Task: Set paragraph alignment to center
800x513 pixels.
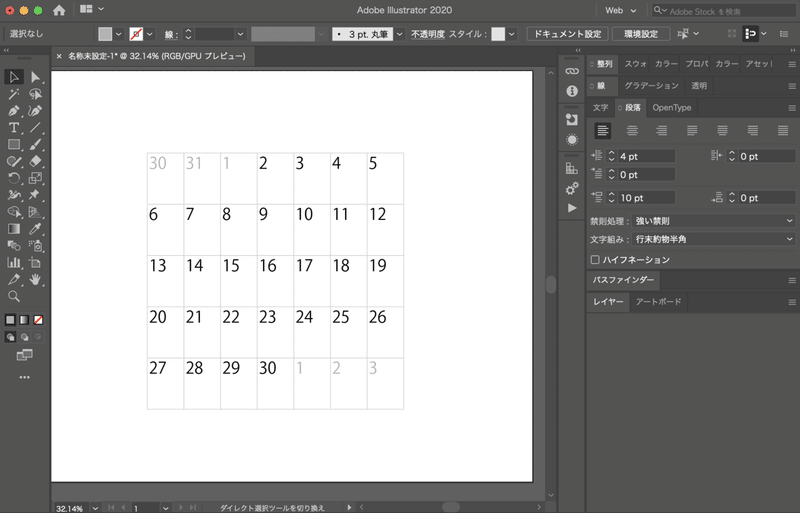Action: pos(632,131)
